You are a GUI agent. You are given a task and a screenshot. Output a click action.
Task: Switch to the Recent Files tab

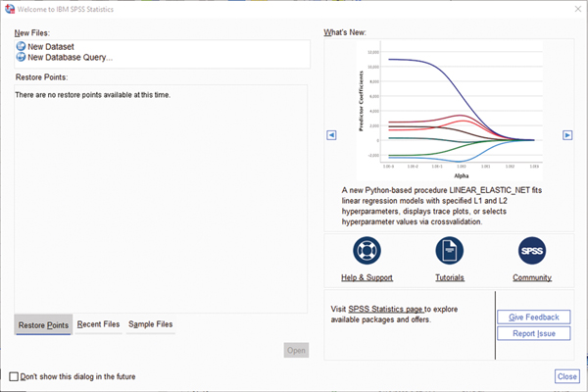click(x=98, y=324)
